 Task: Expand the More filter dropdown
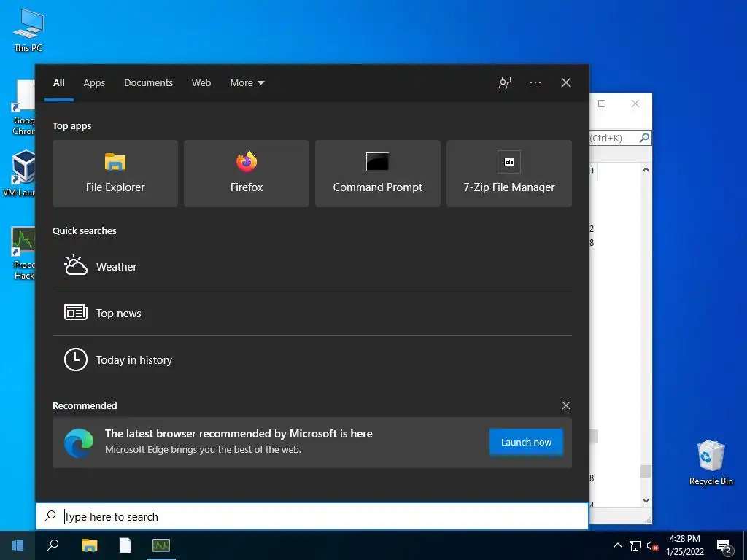[x=247, y=83]
